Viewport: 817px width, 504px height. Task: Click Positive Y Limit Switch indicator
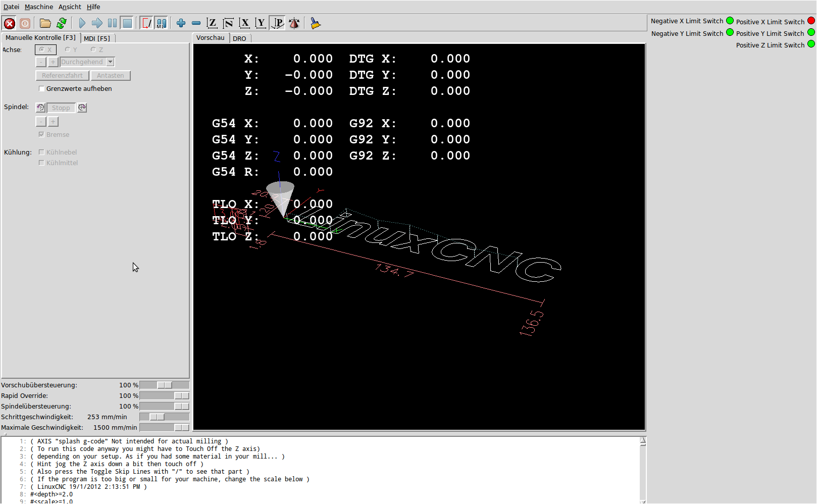click(811, 32)
